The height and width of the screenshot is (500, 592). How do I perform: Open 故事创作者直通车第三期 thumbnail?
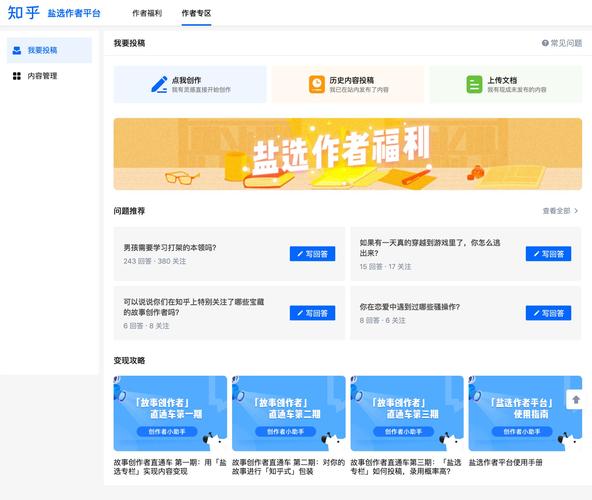(407, 413)
